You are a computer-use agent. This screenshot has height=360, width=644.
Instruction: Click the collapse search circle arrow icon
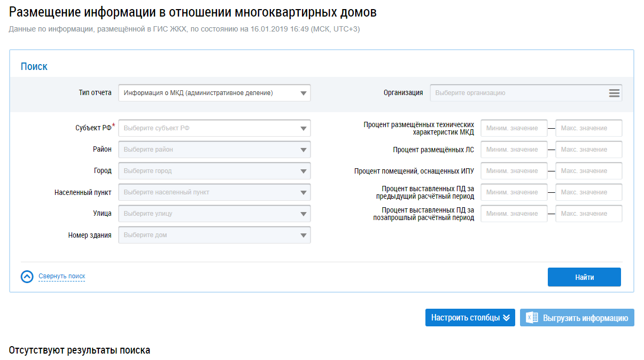(x=27, y=277)
